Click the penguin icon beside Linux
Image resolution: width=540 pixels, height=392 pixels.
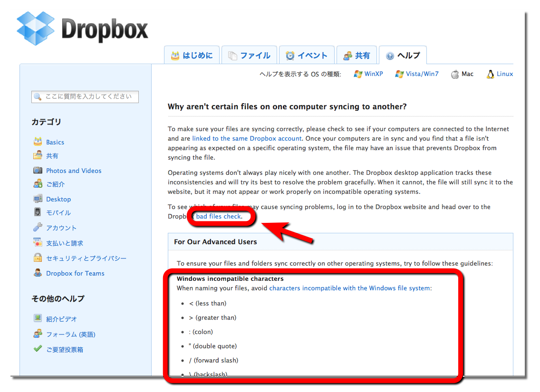click(x=491, y=74)
